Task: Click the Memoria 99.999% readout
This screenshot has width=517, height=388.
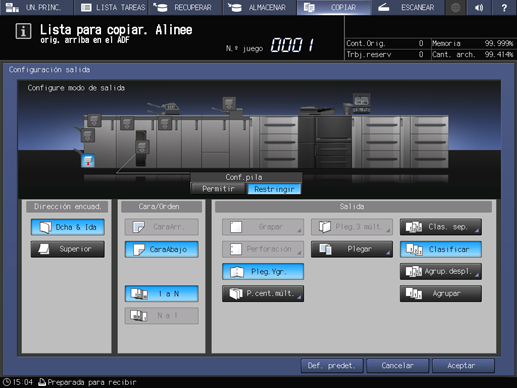Action: click(473, 43)
